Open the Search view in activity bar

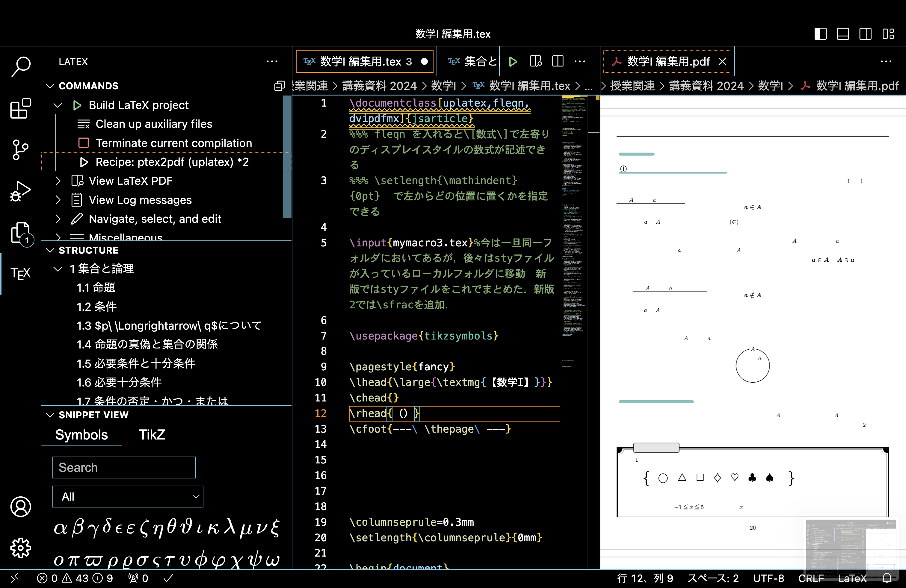coord(21,66)
